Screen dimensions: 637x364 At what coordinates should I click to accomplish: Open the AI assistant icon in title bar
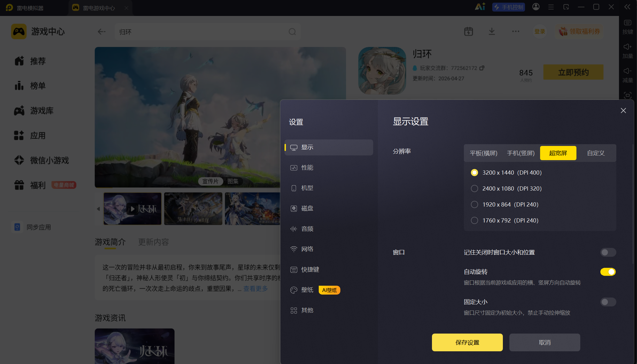[480, 7]
